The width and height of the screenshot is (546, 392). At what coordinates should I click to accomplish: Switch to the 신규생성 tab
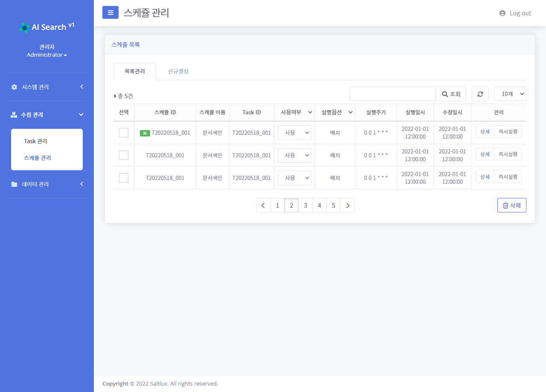click(x=178, y=71)
